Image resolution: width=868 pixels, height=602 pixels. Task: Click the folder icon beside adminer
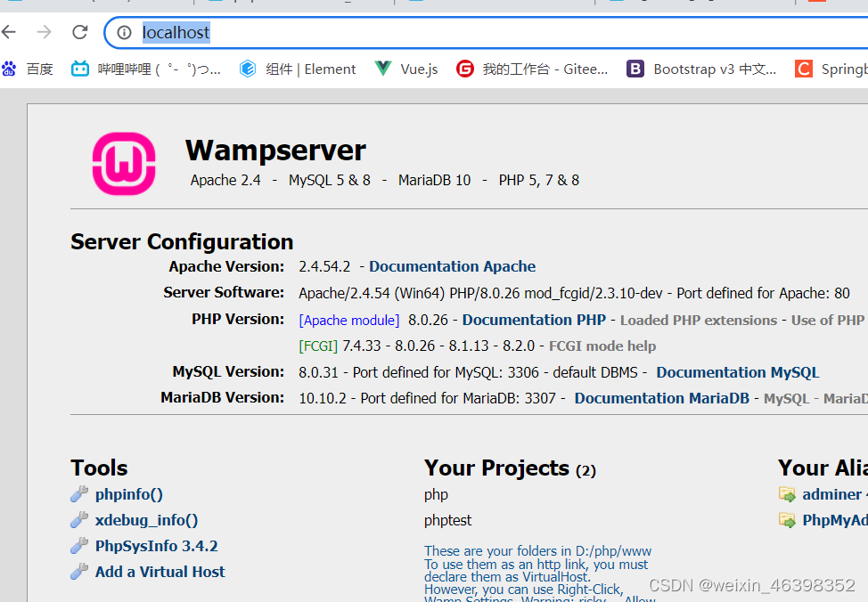click(787, 494)
